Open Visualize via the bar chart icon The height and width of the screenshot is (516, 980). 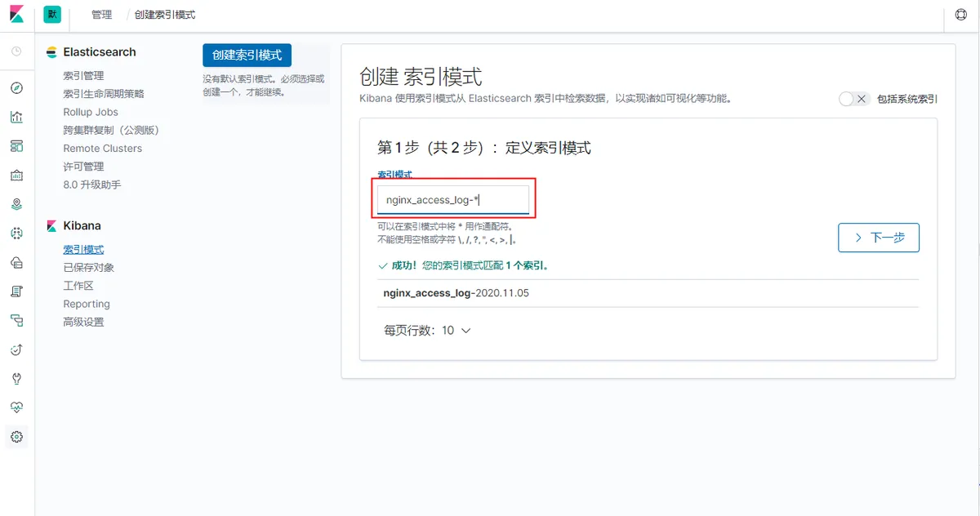[x=16, y=117]
